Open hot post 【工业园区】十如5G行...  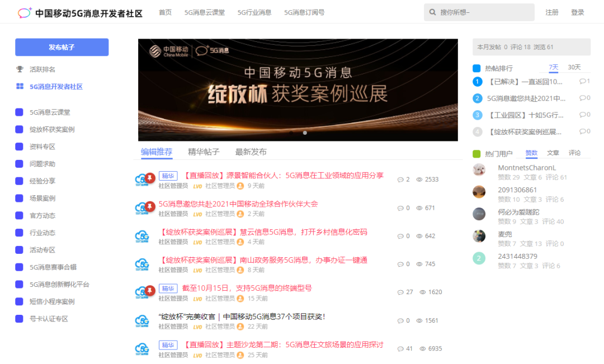tap(525, 115)
